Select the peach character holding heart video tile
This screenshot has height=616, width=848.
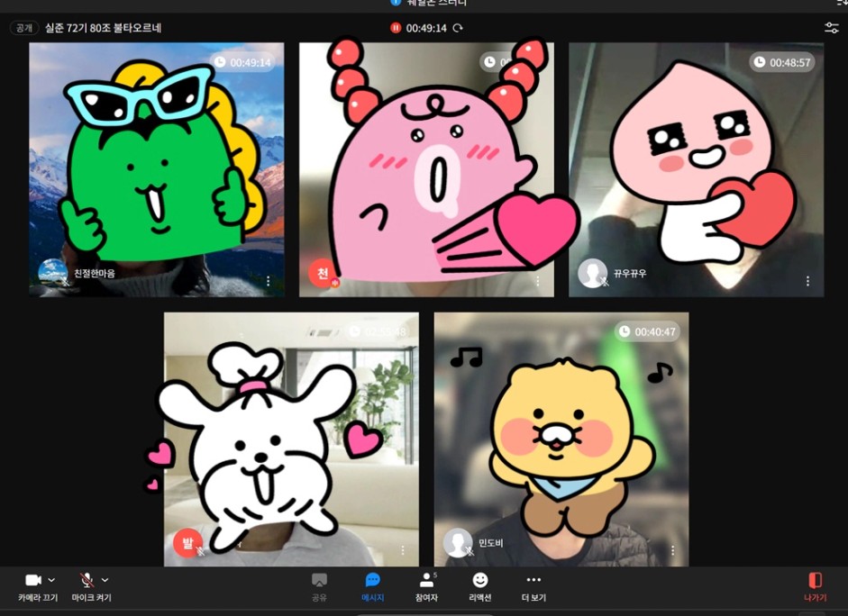697,169
